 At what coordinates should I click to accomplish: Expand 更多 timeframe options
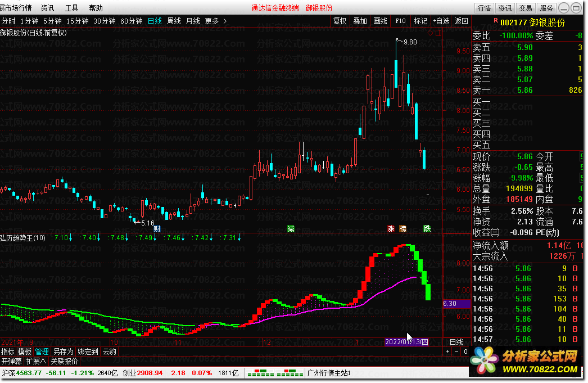[x=216, y=21]
